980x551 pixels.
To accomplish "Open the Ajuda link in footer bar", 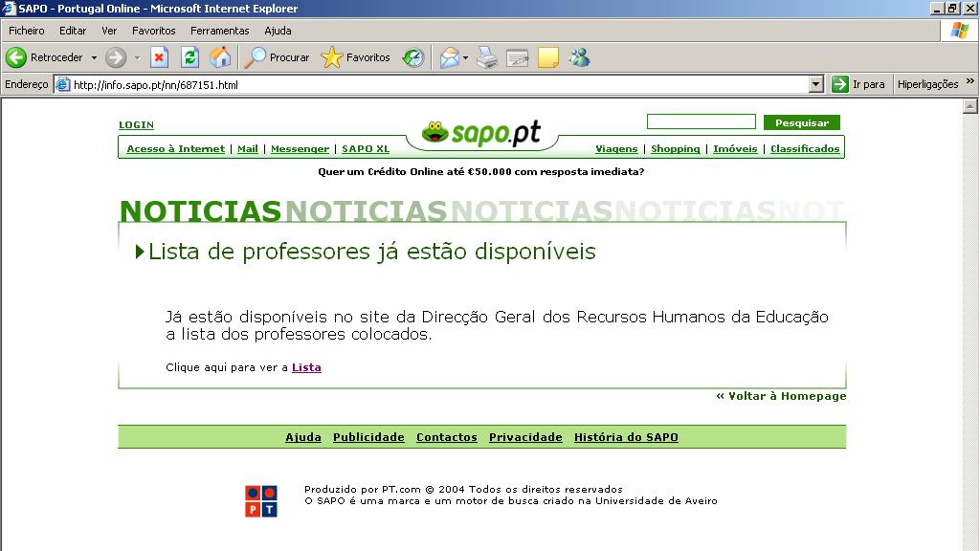I will (x=303, y=437).
